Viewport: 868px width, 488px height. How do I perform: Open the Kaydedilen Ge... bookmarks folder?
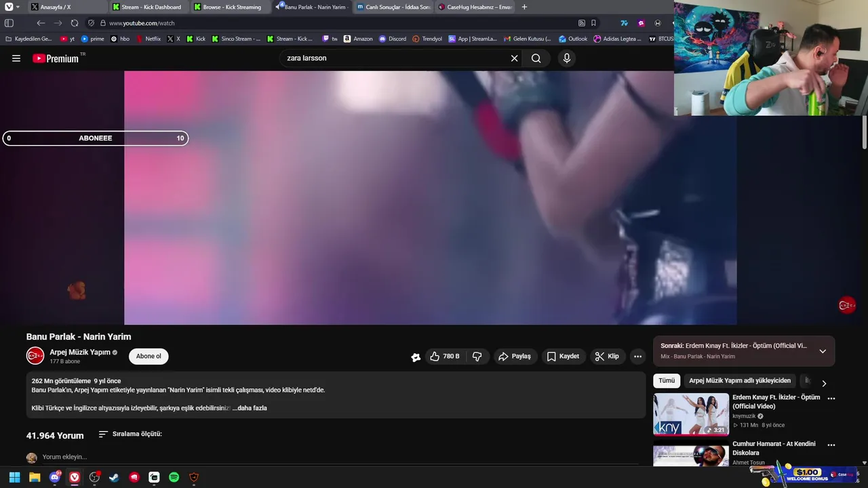tap(28, 39)
